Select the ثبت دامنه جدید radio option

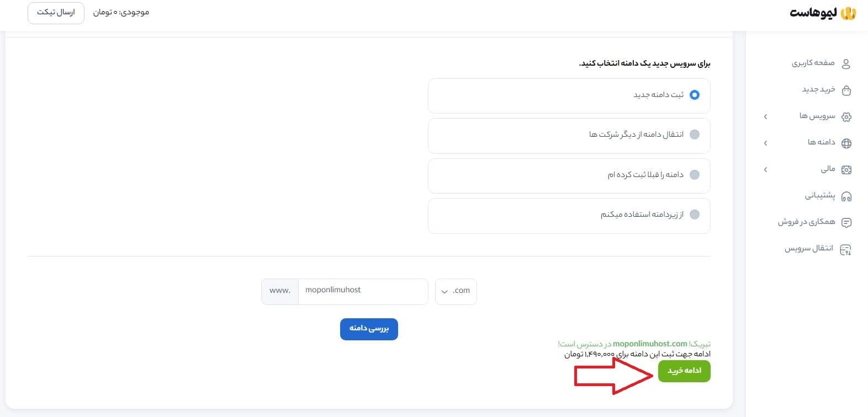click(694, 94)
